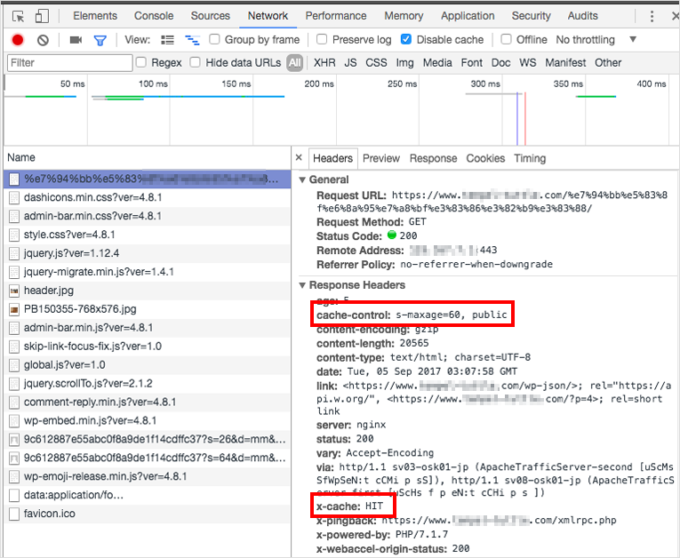
Task: Switch to the Memory tab
Action: click(x=403, y=16)
